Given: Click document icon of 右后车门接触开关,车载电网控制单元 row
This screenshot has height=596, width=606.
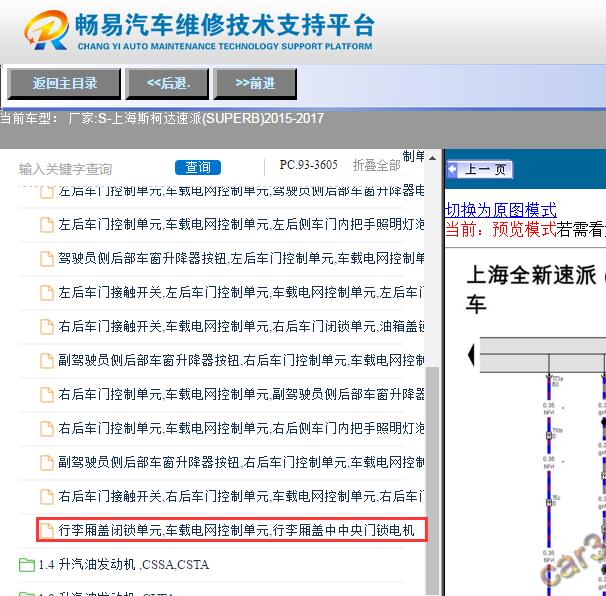Looking at the screenshot, I should tap(47, 327).
